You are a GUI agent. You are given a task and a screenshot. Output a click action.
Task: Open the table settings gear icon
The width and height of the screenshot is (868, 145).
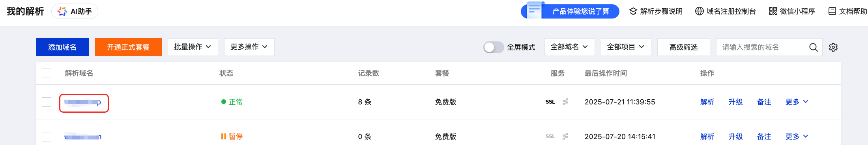point(833,47)
